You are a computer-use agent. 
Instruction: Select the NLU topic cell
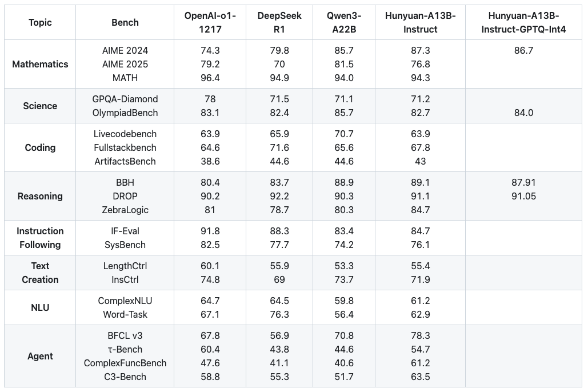click(x=40, y=307)
